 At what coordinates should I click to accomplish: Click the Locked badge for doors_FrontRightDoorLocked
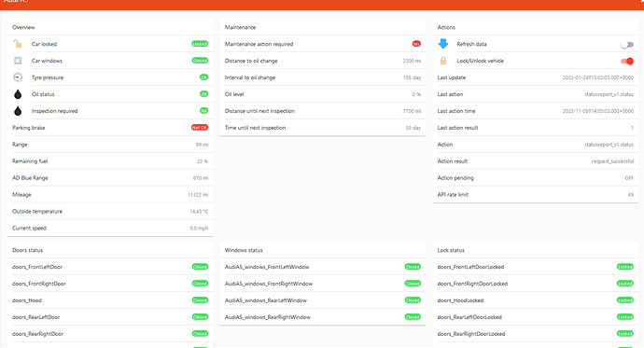coord(625,284)
